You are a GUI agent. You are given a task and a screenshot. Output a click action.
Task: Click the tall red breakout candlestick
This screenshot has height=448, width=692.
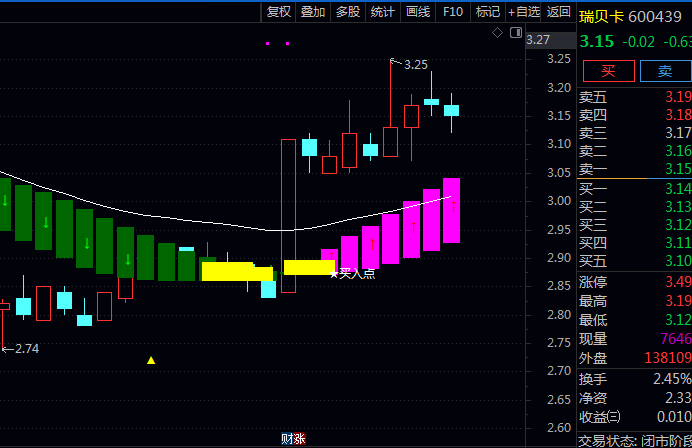(x=289, y=216)
